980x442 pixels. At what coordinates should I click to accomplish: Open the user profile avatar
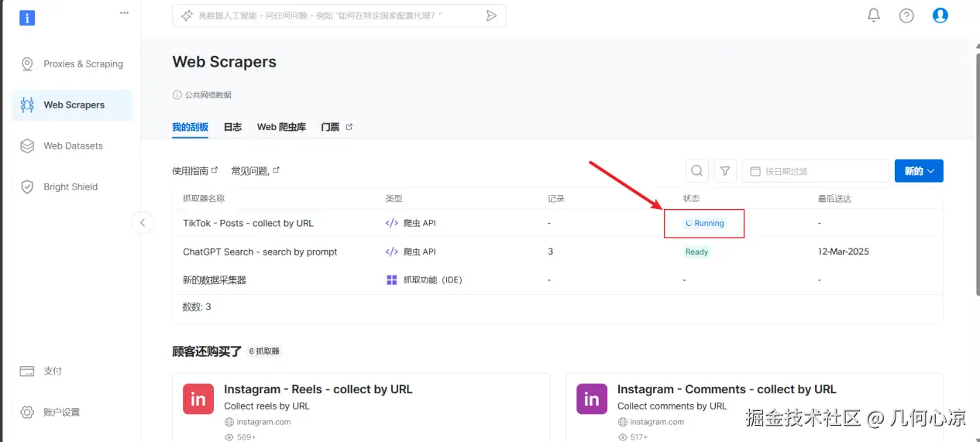coord(940,15)
